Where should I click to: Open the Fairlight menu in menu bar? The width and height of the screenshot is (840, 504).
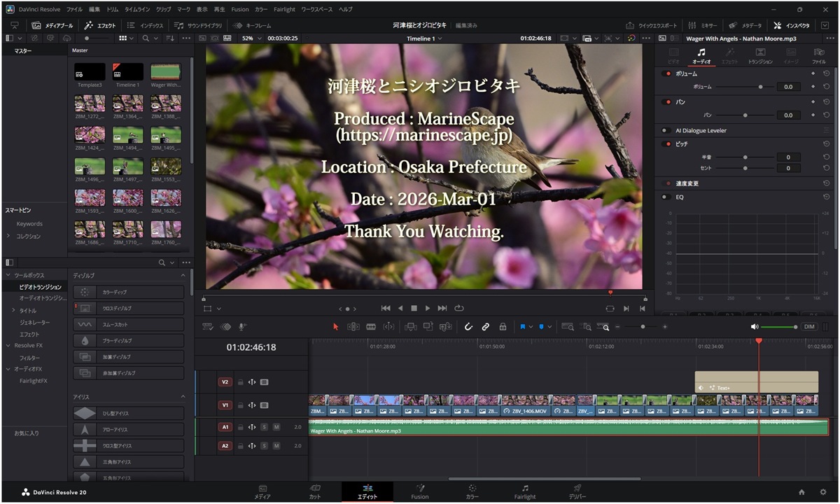284,10
